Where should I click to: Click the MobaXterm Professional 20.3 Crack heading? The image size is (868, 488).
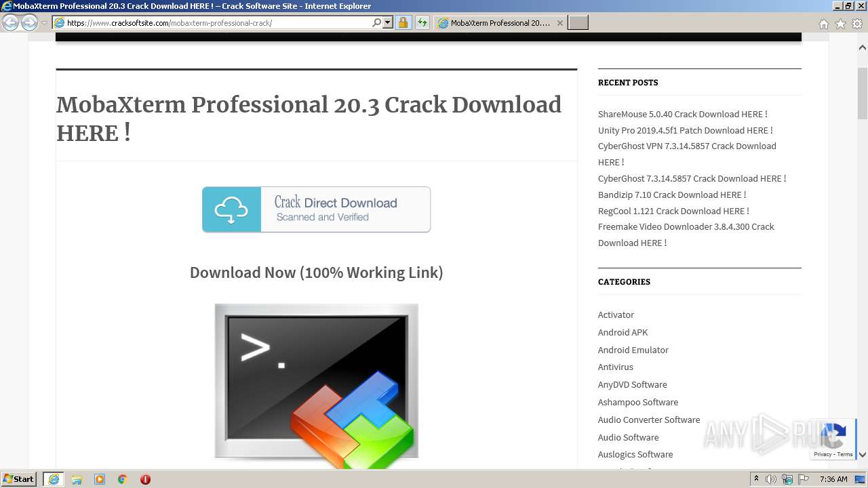[x=309, y=119]
